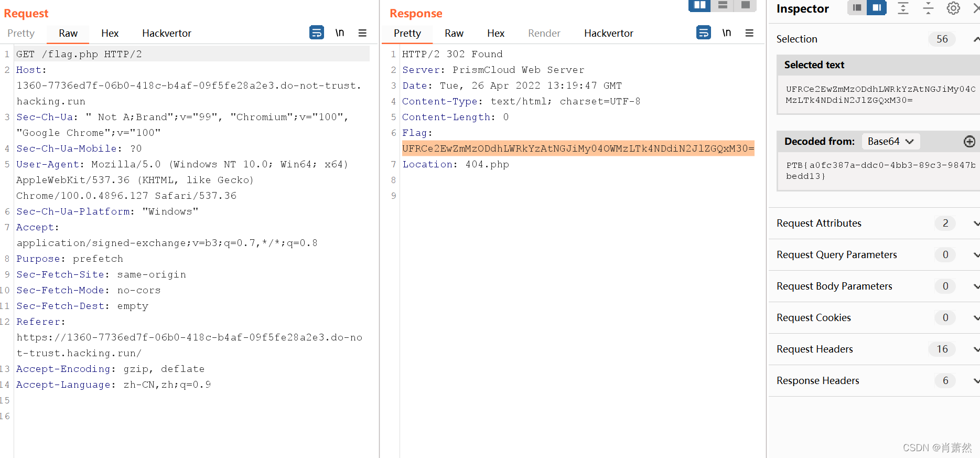Switch to combined single-pane layout view
This screenshot has width=980, height=458.
[x=745, y=5]
